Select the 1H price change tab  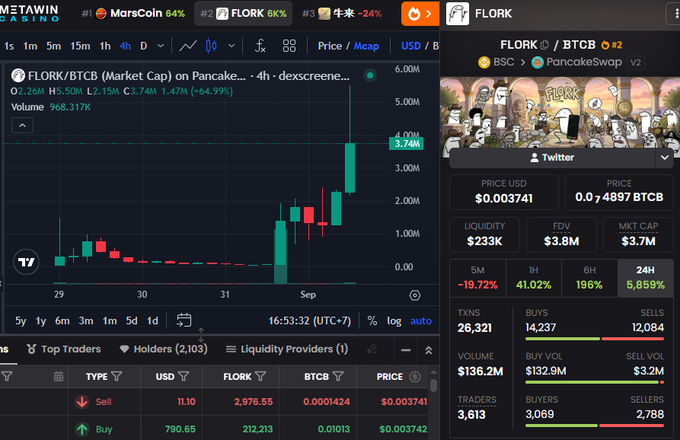533,278
